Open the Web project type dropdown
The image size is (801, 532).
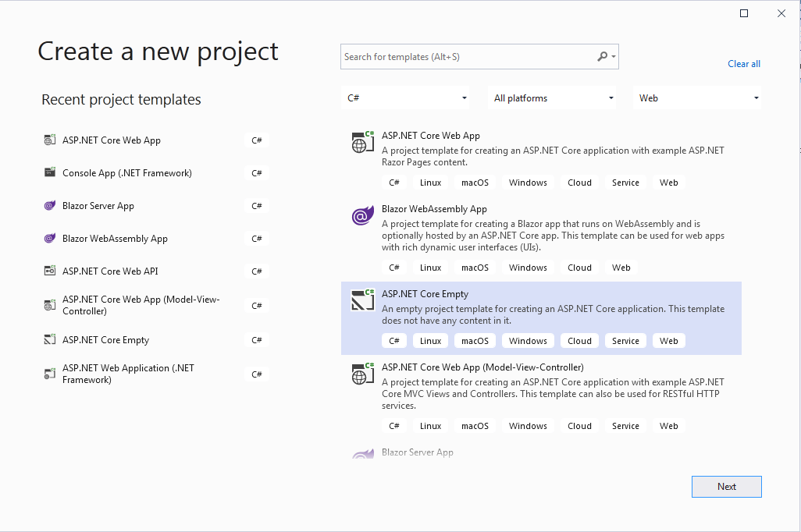tap(697, 98)
